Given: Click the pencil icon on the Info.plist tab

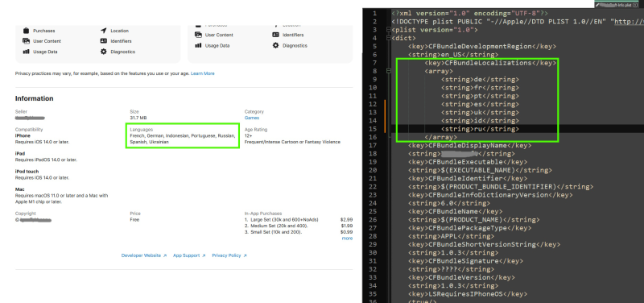Looking at the screenshot, I should click(597, 5).
